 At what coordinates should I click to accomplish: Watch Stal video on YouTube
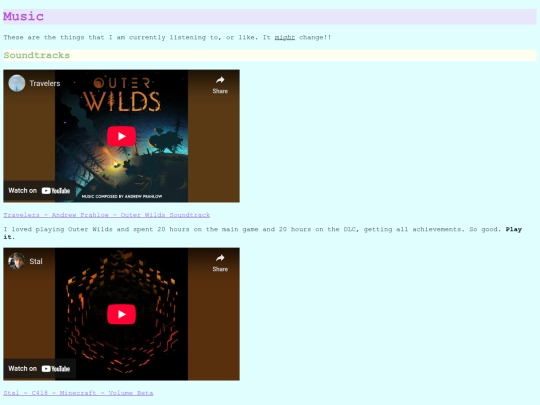coord(39,369)
